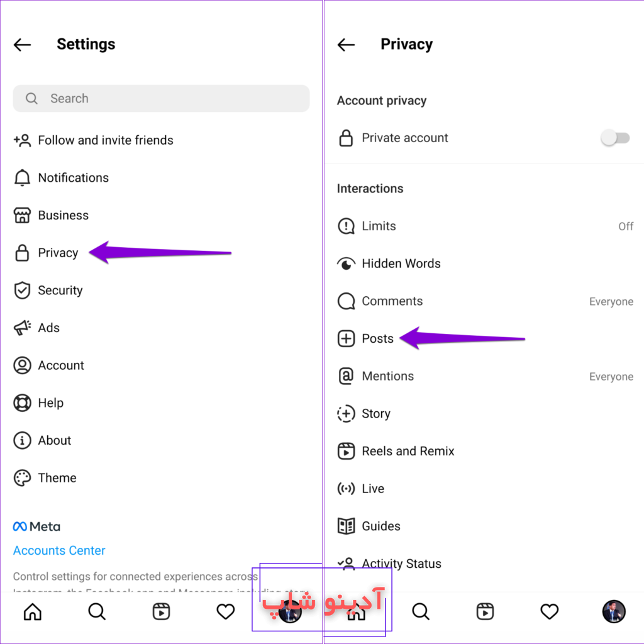Open the Accounts Center link
Screen dimensions: 644x644
[59, 550]
